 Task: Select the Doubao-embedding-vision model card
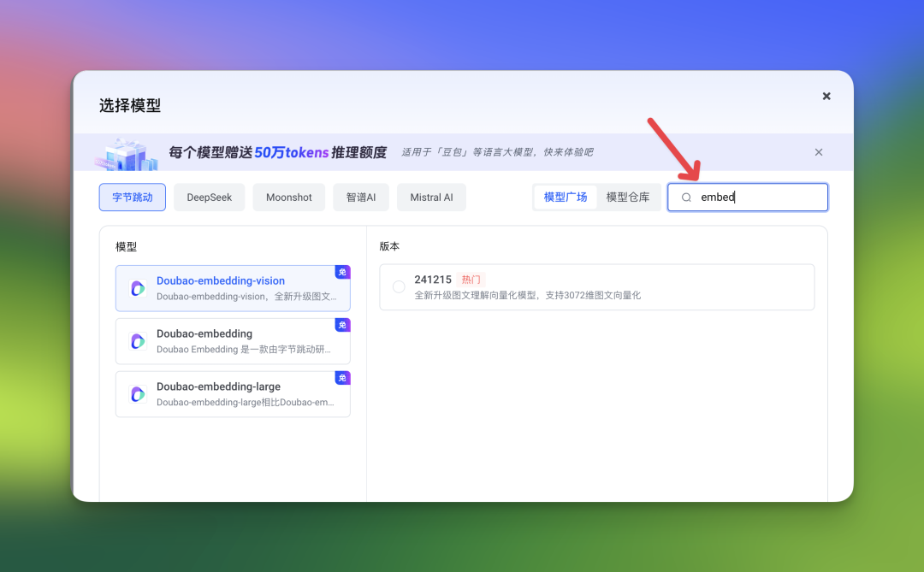point(233,288)
